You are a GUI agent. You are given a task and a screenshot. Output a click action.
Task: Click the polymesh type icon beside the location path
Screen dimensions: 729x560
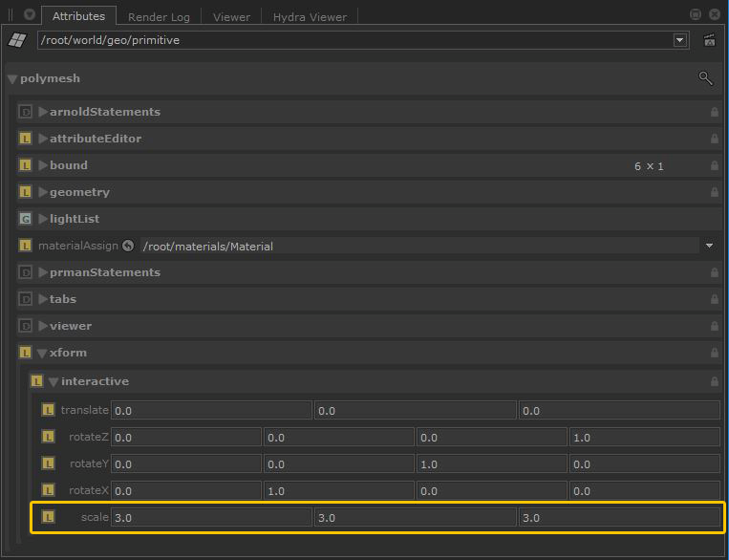(x=16, y=40)
